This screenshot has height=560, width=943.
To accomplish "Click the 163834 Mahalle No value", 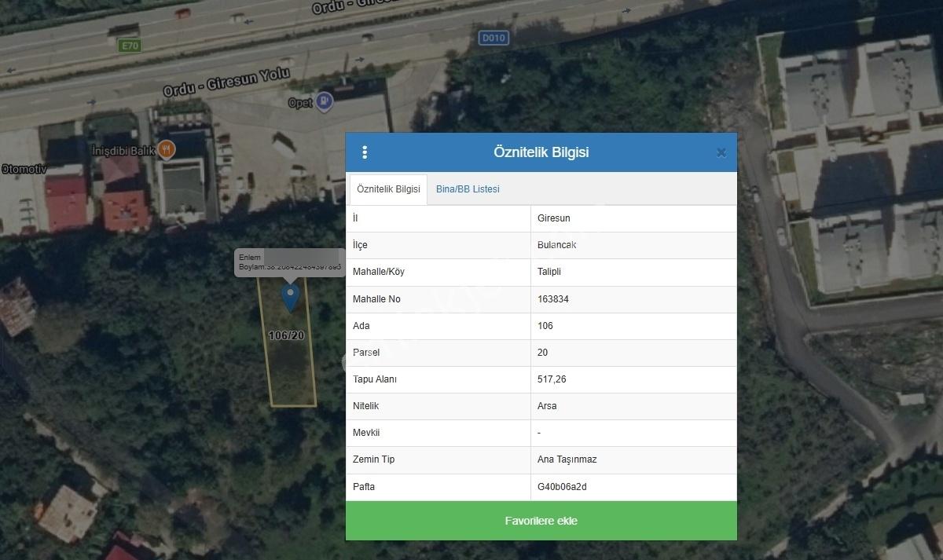I will [553, 299].
